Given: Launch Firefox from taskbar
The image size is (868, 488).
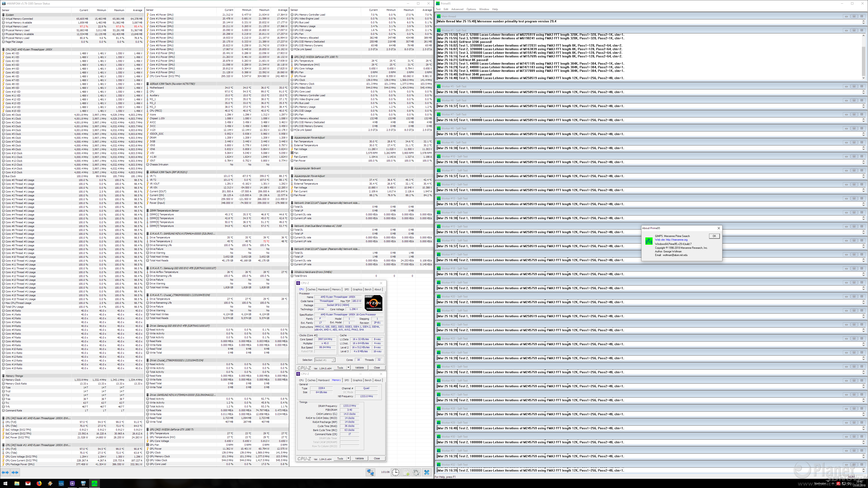Looking at the screenshot, I should [x=39, y=484].
